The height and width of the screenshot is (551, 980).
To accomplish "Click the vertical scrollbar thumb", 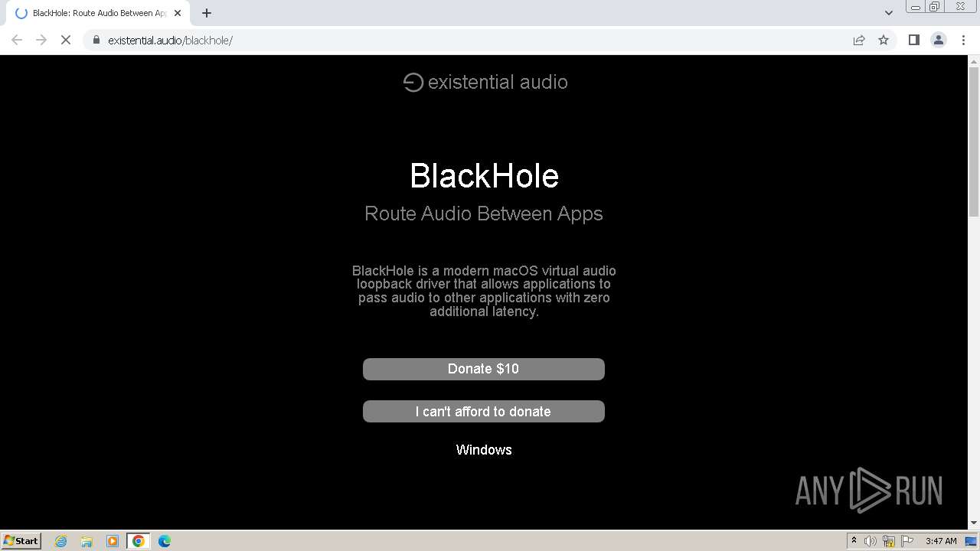I will 974,142.
